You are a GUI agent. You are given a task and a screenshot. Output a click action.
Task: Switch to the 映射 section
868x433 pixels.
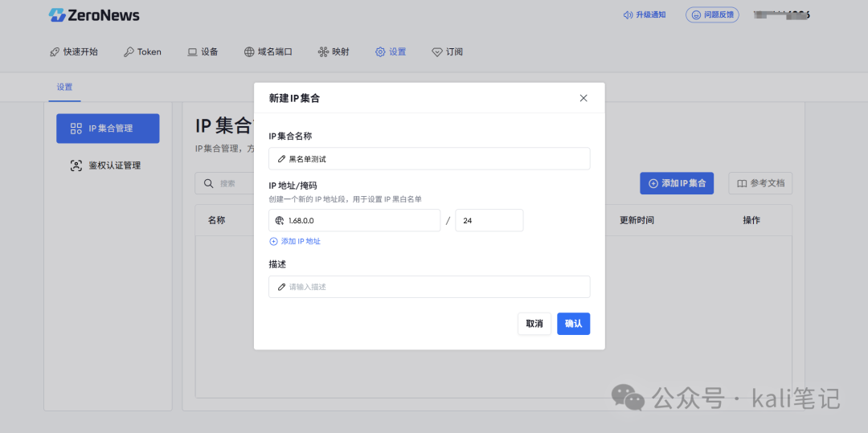(334, 51)
